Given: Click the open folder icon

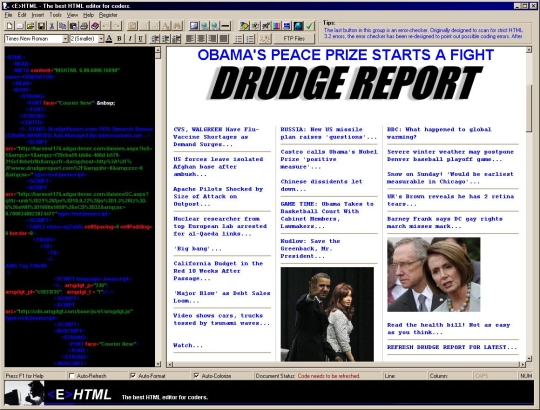Looking at the screenshot, I should (x=31, y=26).
